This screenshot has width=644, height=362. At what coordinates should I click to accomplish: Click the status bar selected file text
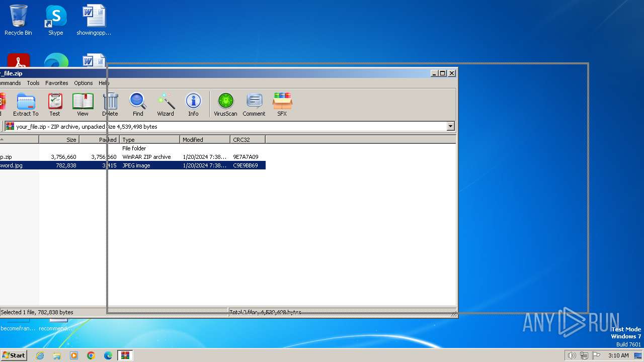pyautogui.click(x=37, y=312)
